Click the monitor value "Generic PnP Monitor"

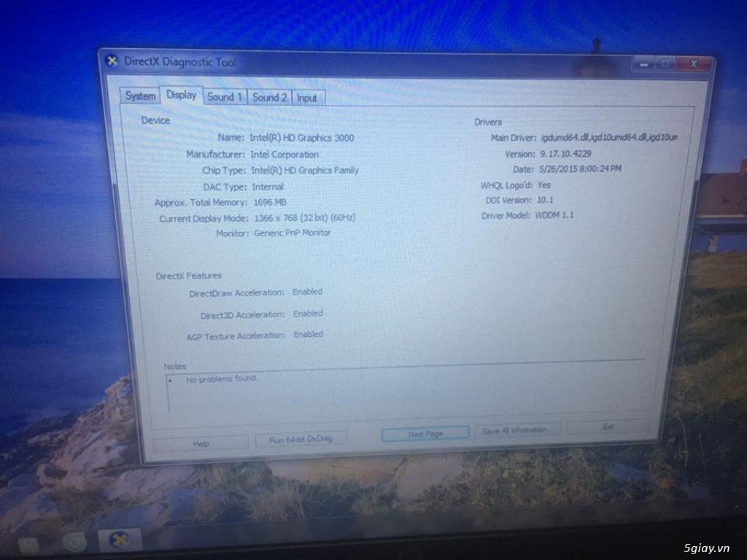292,233
